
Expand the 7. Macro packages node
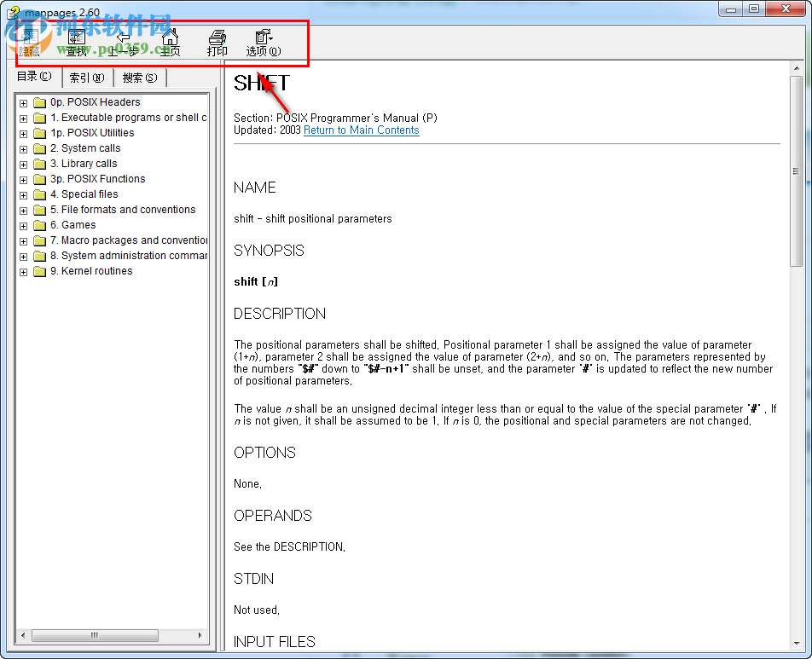pyautogui.click(x=23, y=241)
